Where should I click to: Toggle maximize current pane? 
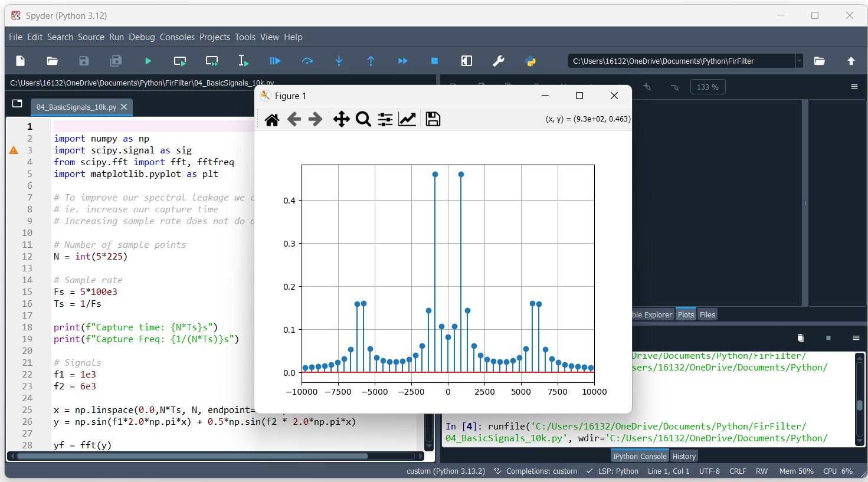467,61
